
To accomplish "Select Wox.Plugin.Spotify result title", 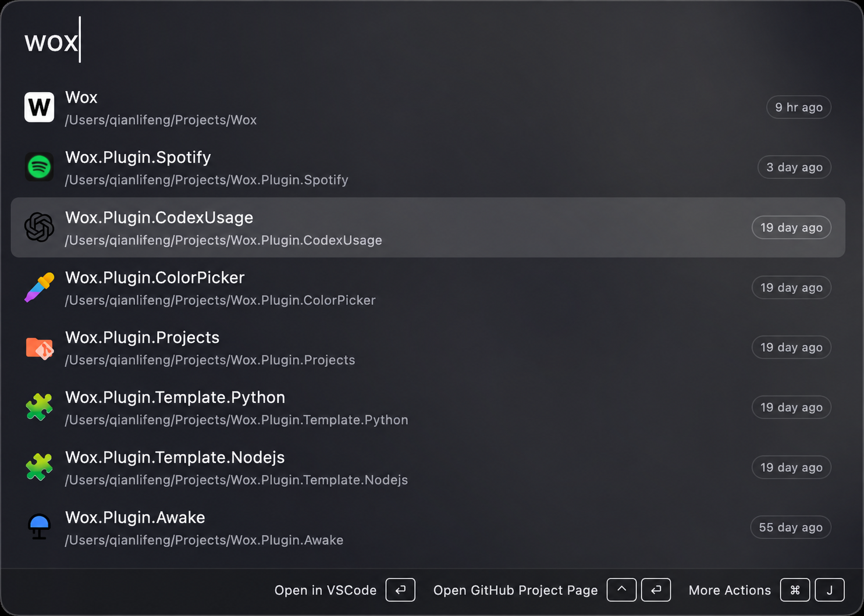I will coord(138,158).
